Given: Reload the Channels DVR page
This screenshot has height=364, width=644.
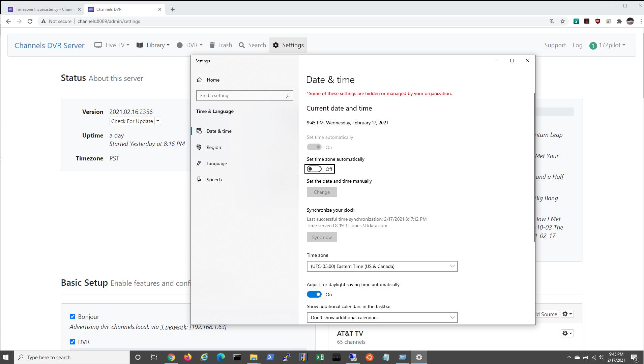Looking at the screenshot, I should coord(30,21).
